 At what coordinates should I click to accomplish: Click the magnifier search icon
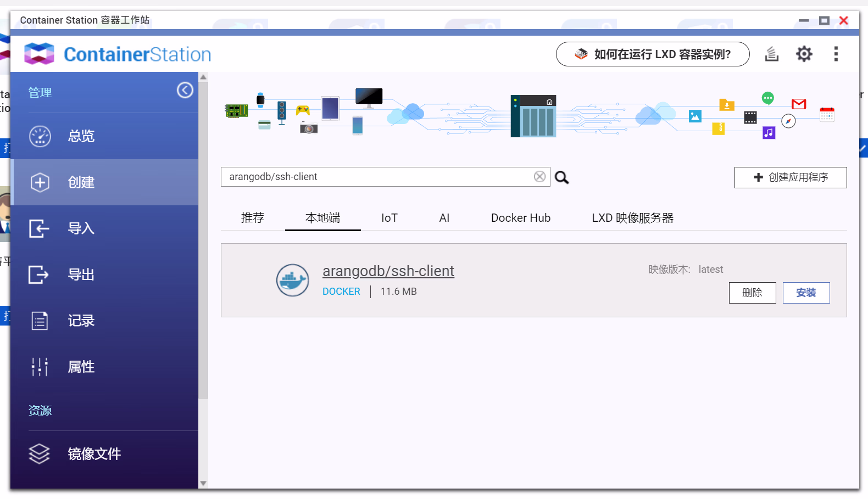561,177
